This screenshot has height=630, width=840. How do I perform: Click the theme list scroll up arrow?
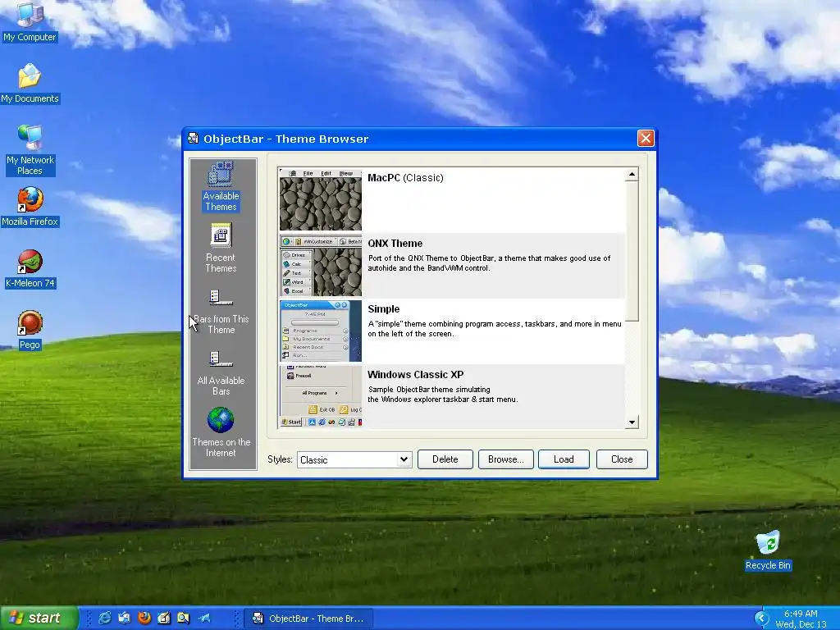[x=632, y=175]
